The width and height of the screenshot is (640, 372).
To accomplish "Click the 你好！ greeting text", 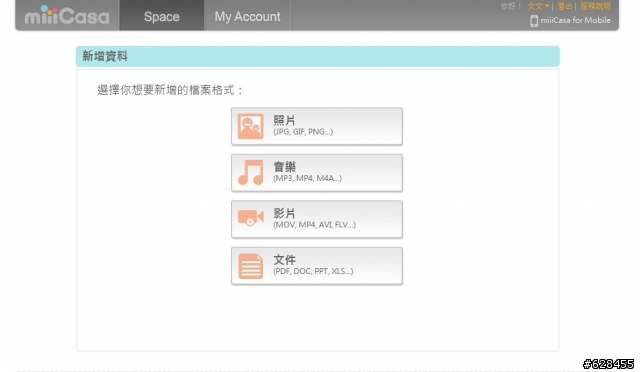I will [x=511, y=6].
